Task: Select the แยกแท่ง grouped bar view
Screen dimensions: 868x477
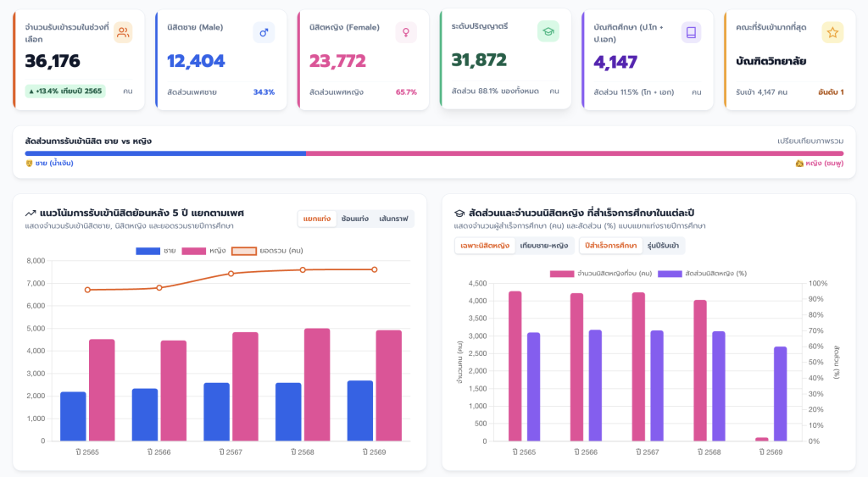Action: coord(317,219)
